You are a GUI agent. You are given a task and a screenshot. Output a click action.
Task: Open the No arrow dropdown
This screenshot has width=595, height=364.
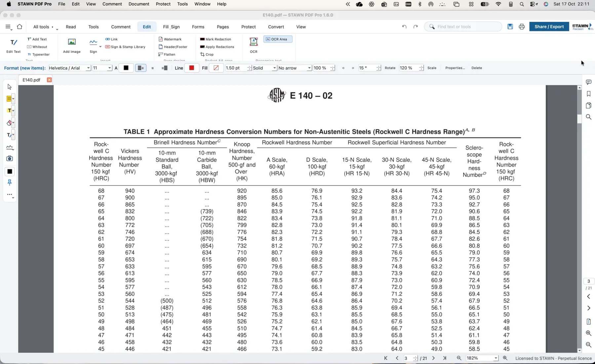295,68
